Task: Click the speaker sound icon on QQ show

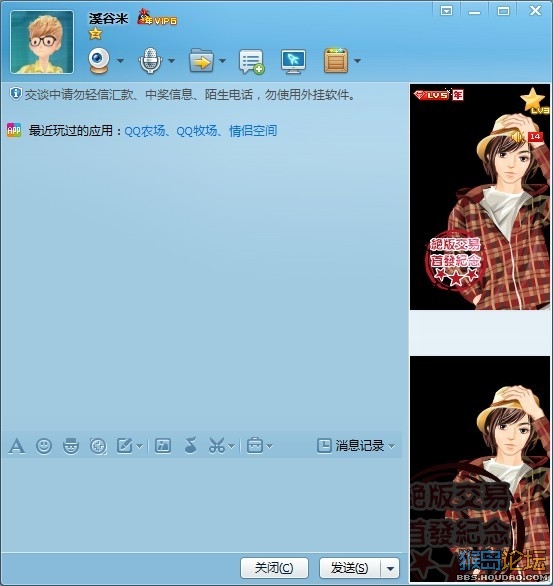Action: [518, 137]
